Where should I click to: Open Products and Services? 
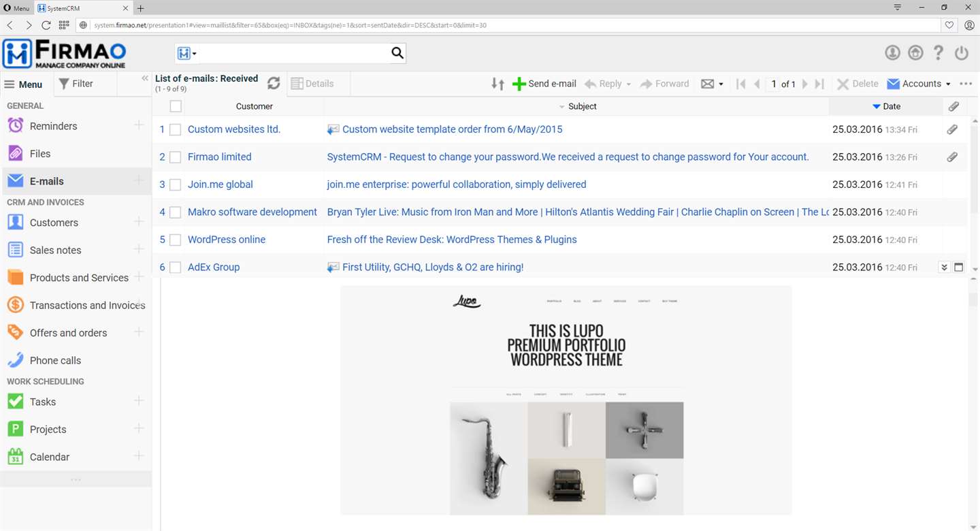pos(79,278)
